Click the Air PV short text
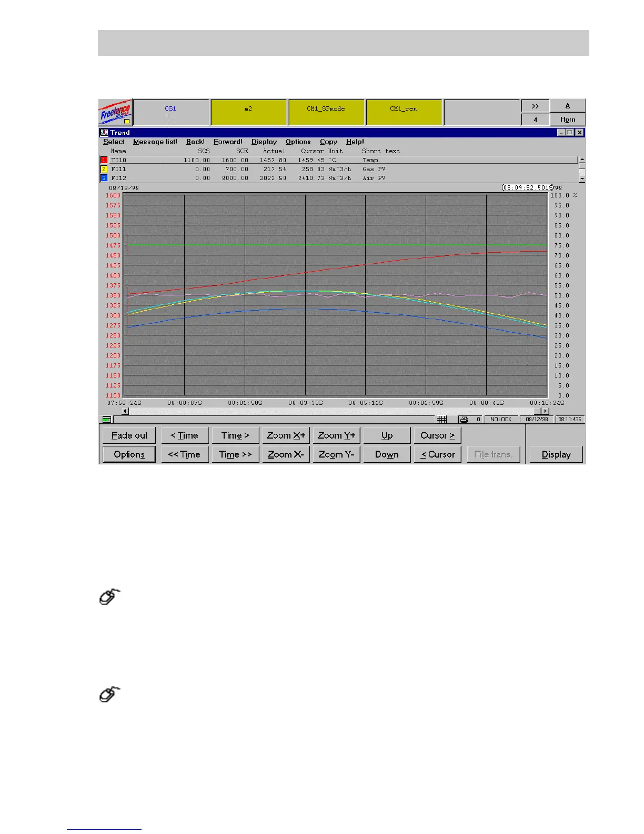 374,178
